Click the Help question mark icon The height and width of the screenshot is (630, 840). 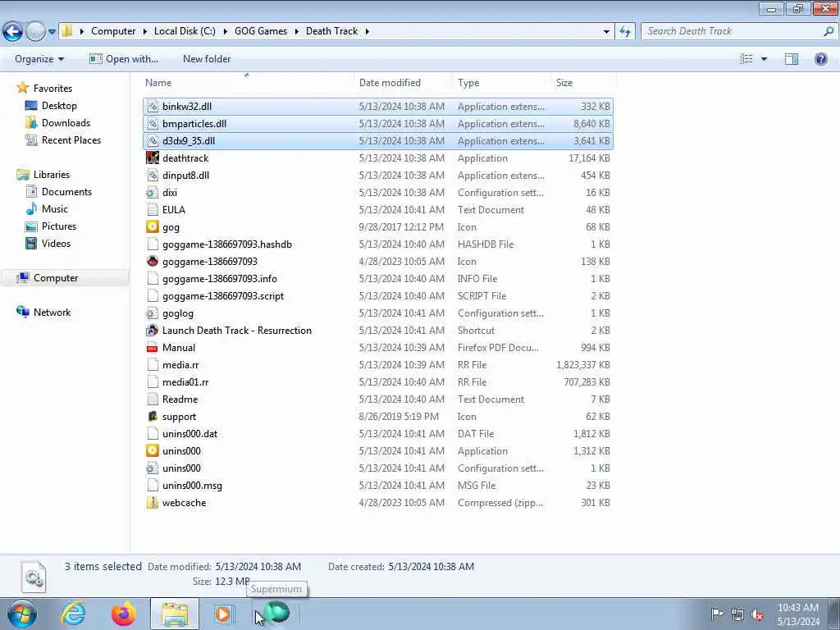point(820,59)
